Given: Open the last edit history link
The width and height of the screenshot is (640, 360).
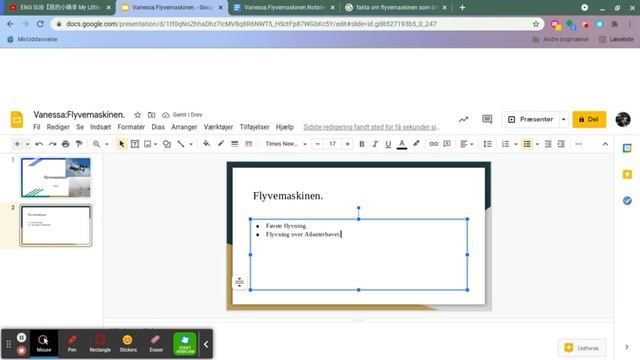Looking at the screenshot, I should click(371, 127).
